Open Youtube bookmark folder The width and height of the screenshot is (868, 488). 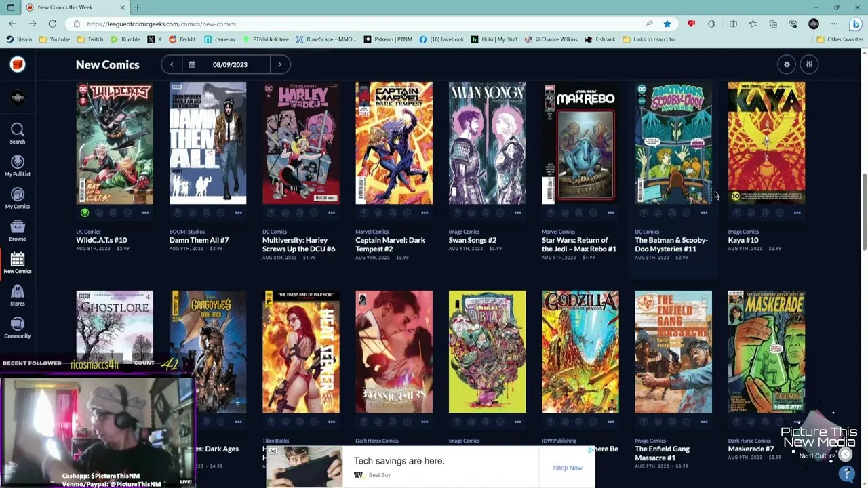54,39
